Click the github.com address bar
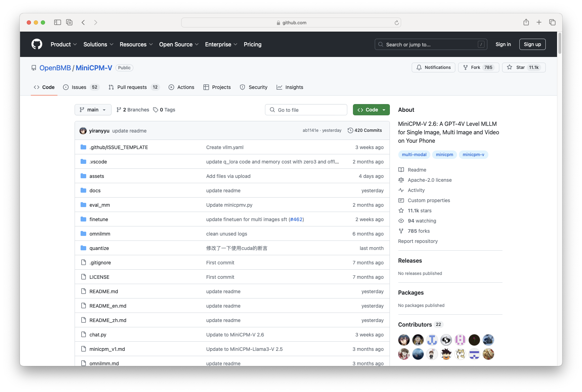582x392 pixels. point(291,23)
